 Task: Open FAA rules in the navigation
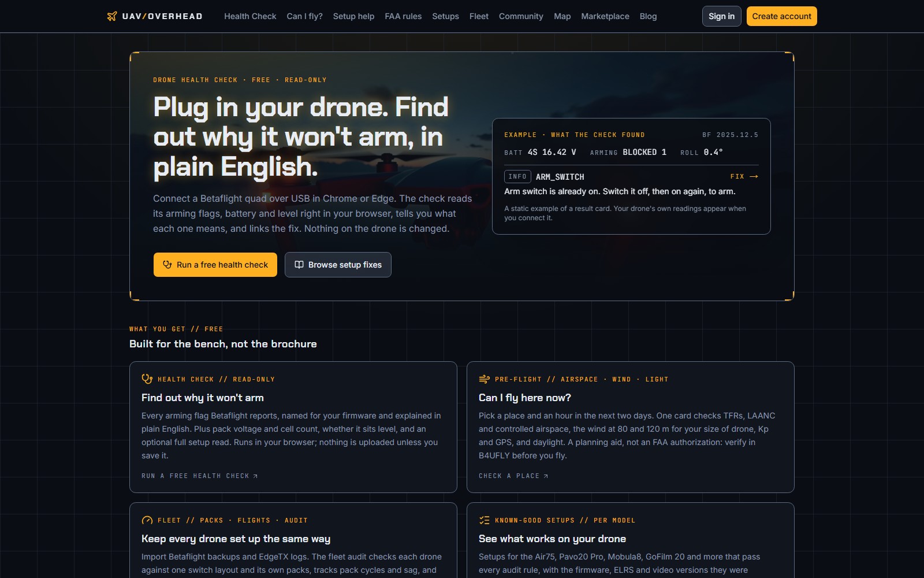(403, 16)
